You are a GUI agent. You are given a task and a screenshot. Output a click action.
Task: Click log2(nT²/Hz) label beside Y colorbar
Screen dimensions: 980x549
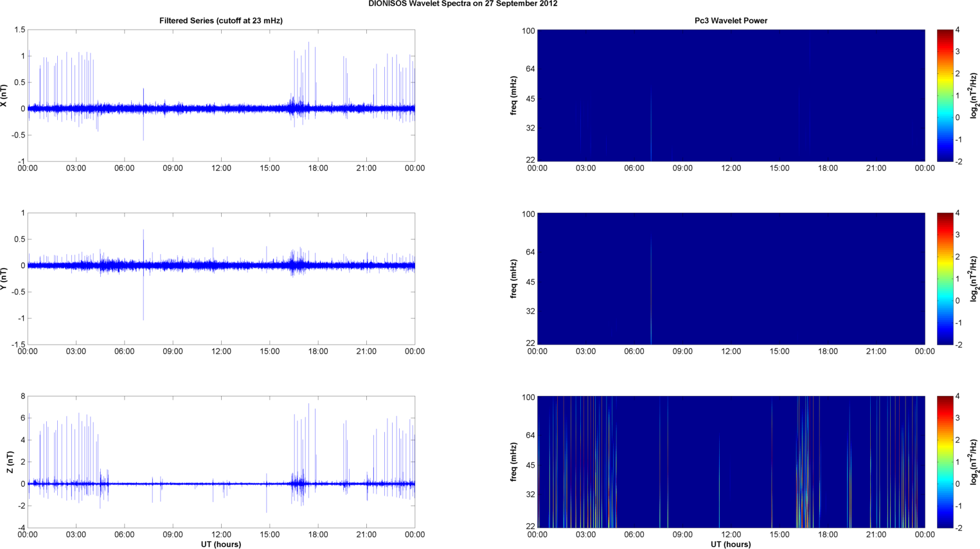click(x=974, y=279)
